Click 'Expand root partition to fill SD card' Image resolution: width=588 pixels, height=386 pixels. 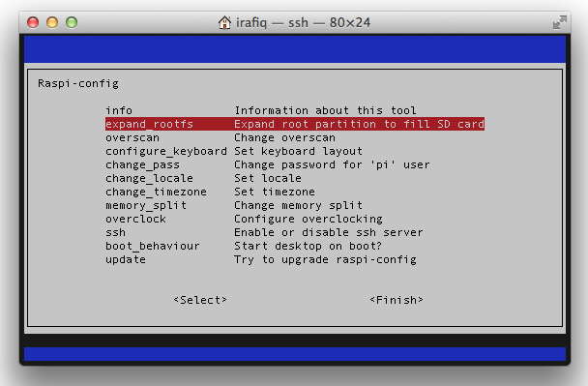coord(359,124)
